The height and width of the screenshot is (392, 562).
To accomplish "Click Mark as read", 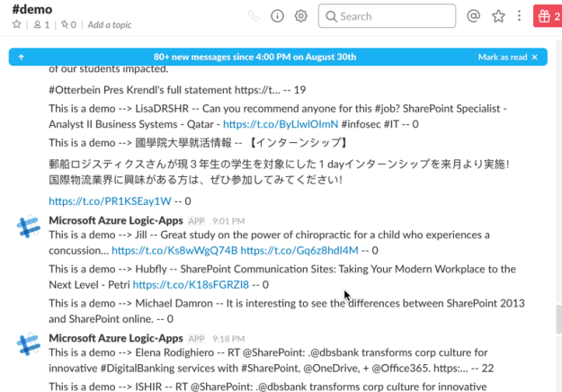I will 503,57.
